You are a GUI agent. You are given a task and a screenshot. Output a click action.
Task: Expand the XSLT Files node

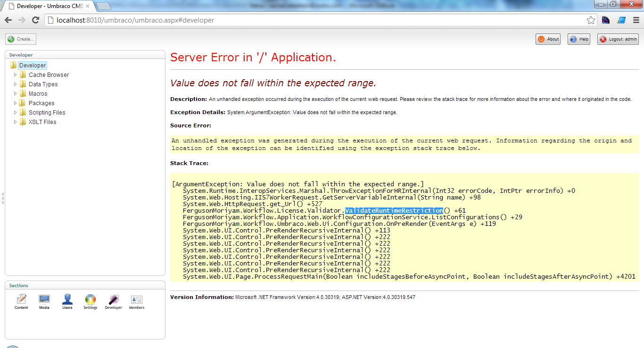(x=15, y=122)
